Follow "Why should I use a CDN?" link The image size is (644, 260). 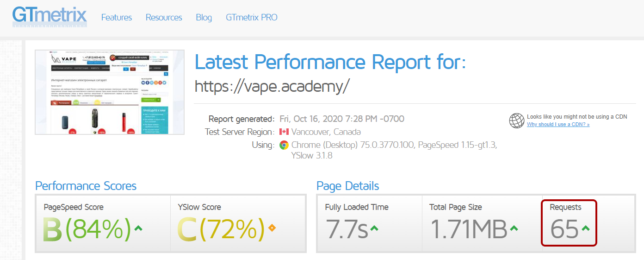point(558,125)
